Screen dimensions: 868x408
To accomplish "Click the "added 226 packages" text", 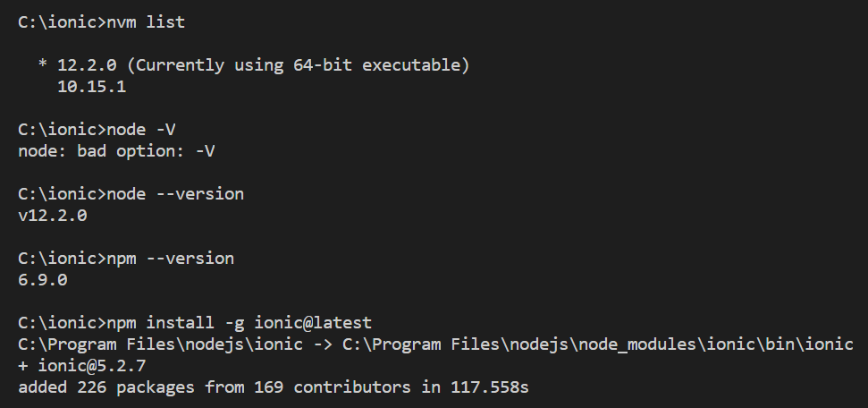I will pyautogui.click(x=106, y=387).
